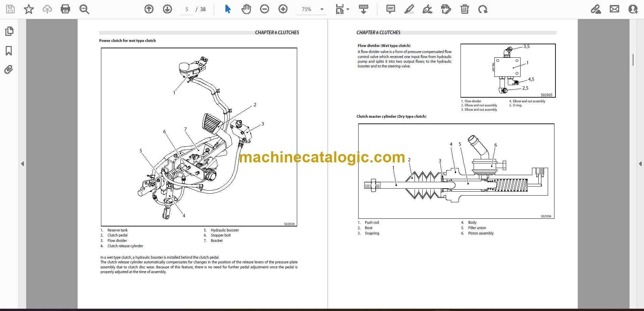Click the '1. Reserve tank' legend entry

[x=114, y=230]
